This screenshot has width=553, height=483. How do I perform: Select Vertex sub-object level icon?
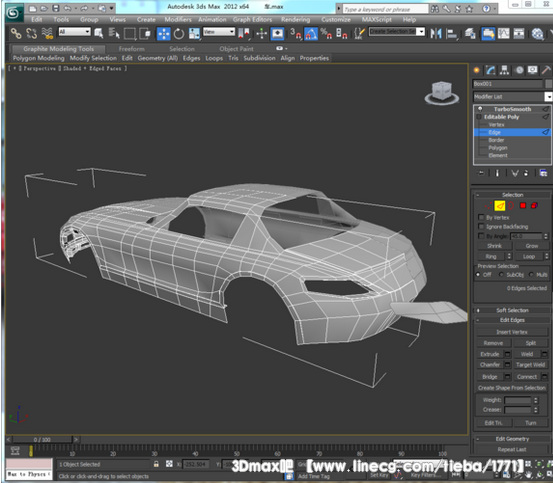(488, 206)
